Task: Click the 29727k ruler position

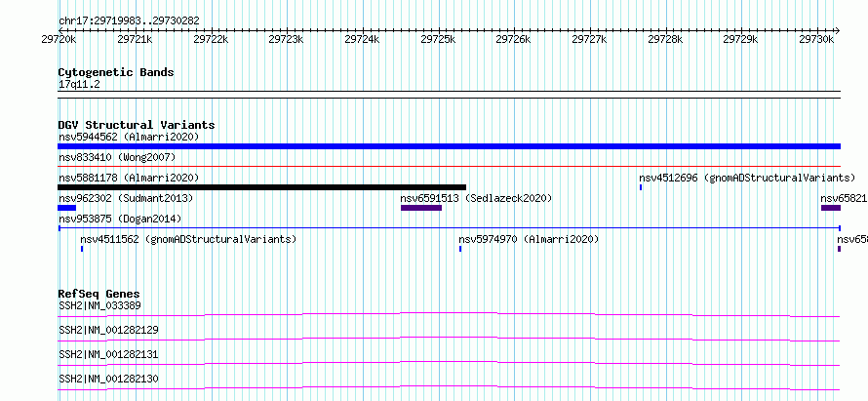Action: point(589,39)
